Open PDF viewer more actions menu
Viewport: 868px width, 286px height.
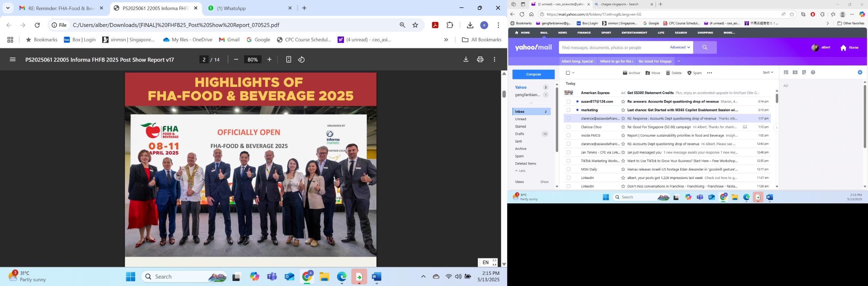click(494, 60)
